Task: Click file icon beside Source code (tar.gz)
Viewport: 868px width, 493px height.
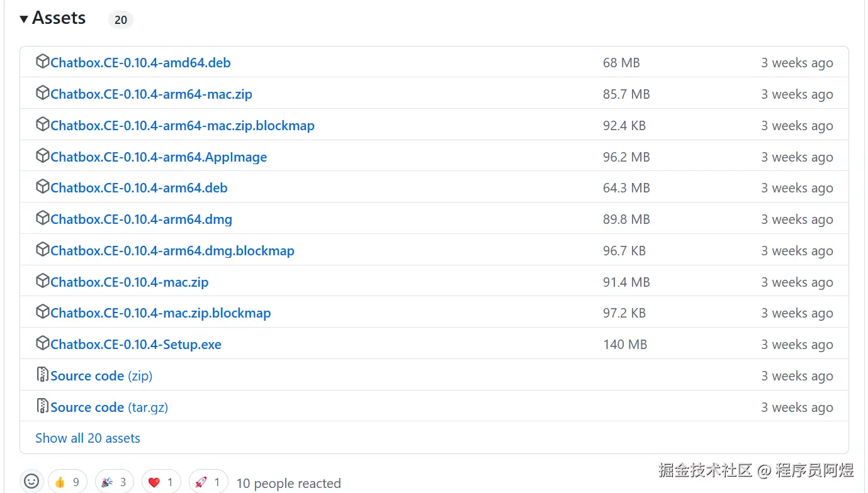Action: (43, 406)
